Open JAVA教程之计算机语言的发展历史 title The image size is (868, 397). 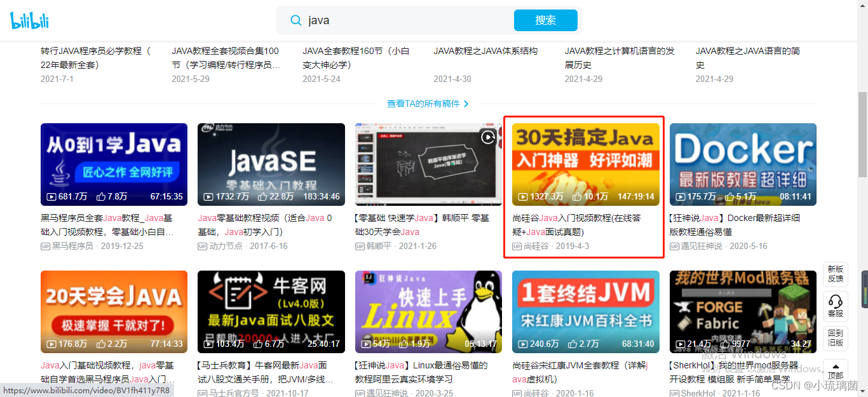[620, 58]
